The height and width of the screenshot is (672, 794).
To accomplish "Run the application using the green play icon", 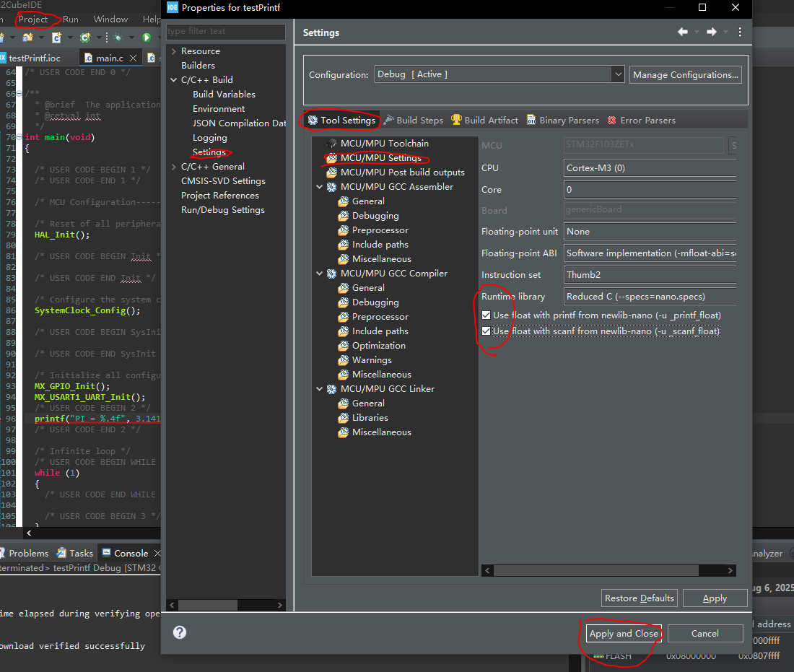I will [x=147, y=37].
